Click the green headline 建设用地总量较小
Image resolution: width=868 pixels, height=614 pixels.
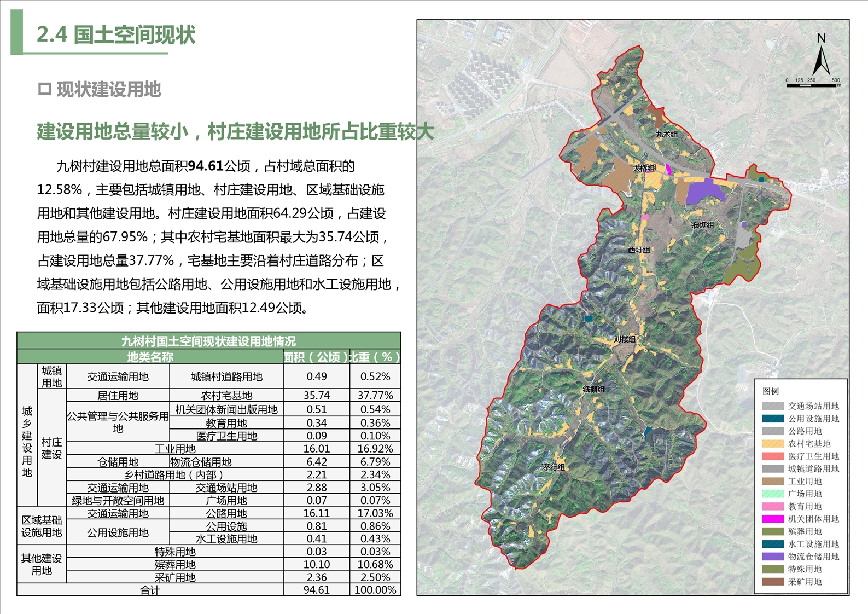click(113, 131)
